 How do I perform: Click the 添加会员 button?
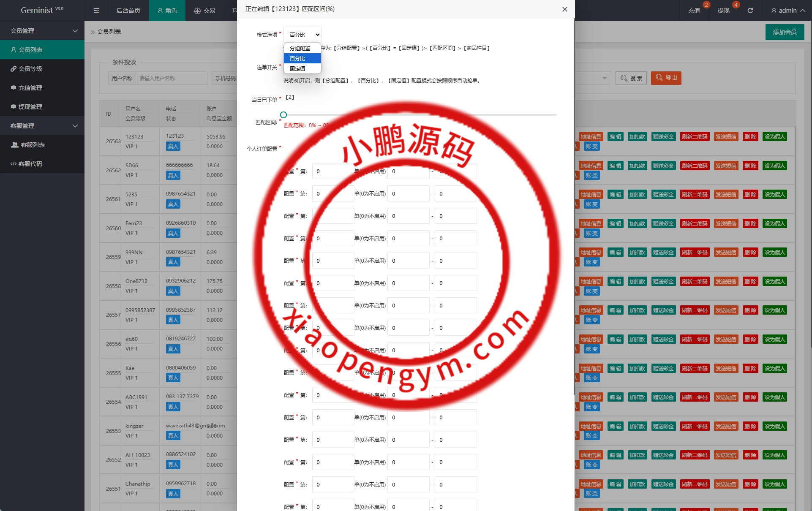point(784,32)
